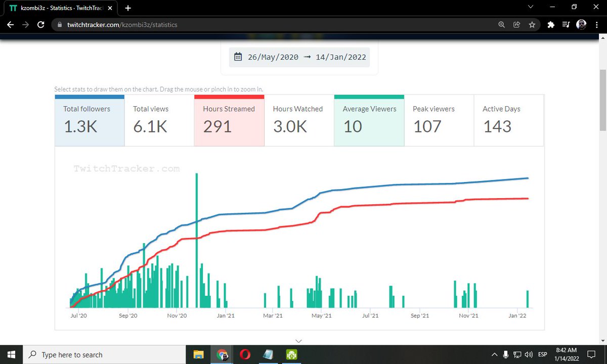Screen dimensions: 607x364
Task: Open File Explorer from the taskbar
Action: 198,354
